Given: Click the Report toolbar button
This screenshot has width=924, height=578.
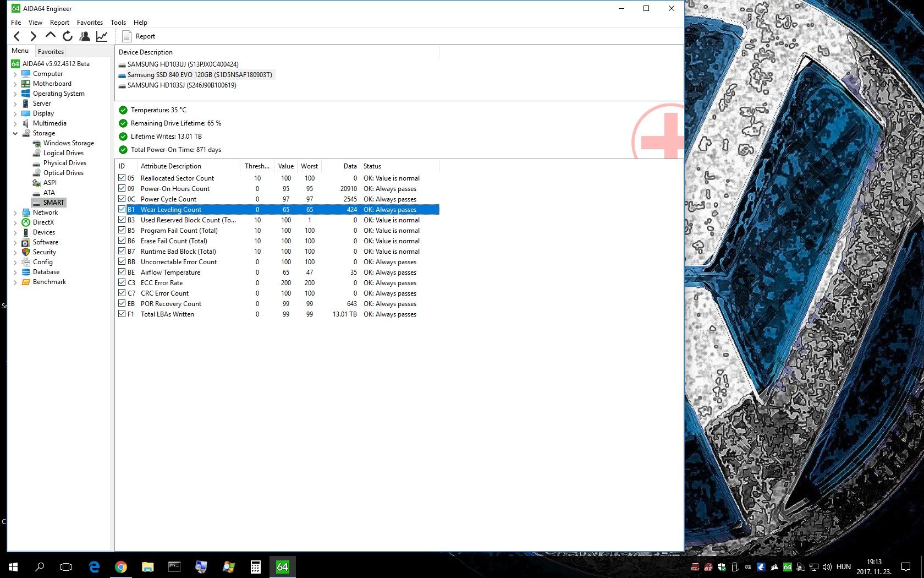Looking at the screenshot, I should [x=139, y=36].
